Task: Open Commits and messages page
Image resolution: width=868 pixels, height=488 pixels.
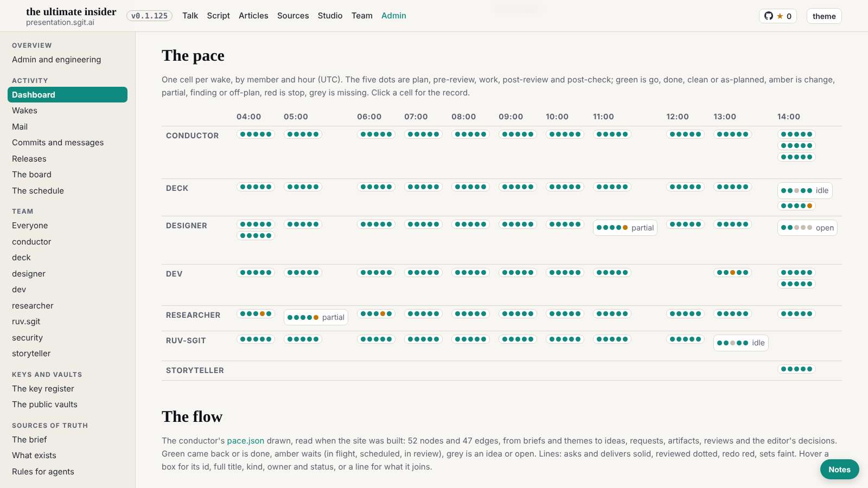Action: [58, 143]
